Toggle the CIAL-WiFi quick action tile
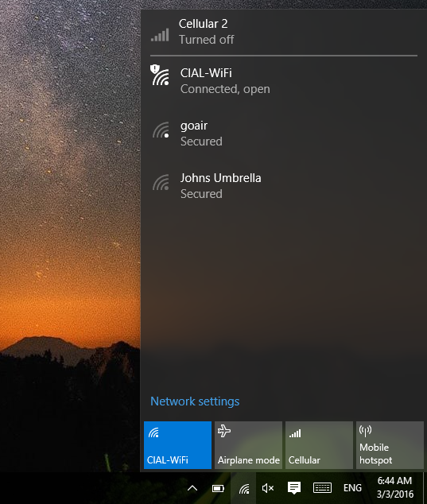This screenshot has height=504, width=427. pyautogui.click(x=177, y=445)
